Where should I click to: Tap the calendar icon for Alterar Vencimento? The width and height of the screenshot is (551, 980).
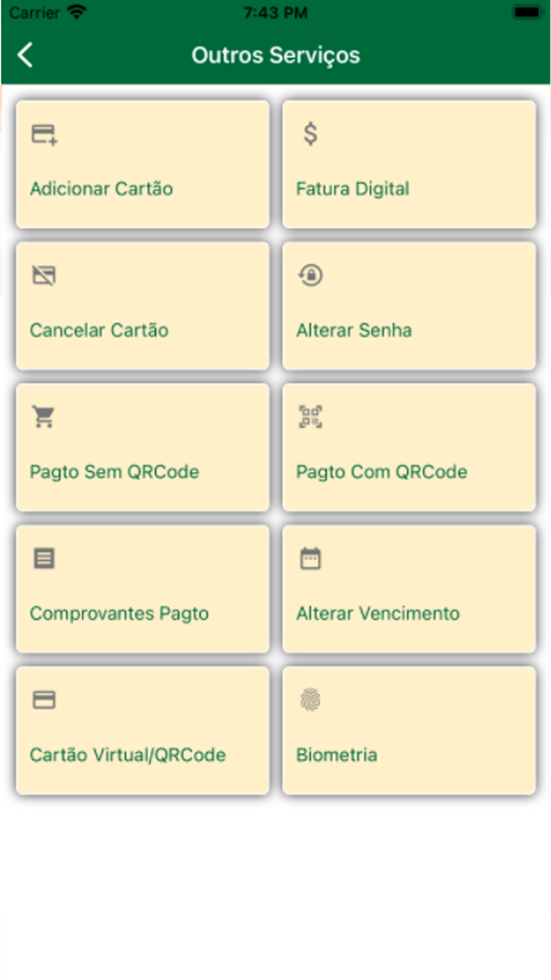pyautogui.click(x=309, y=559)
